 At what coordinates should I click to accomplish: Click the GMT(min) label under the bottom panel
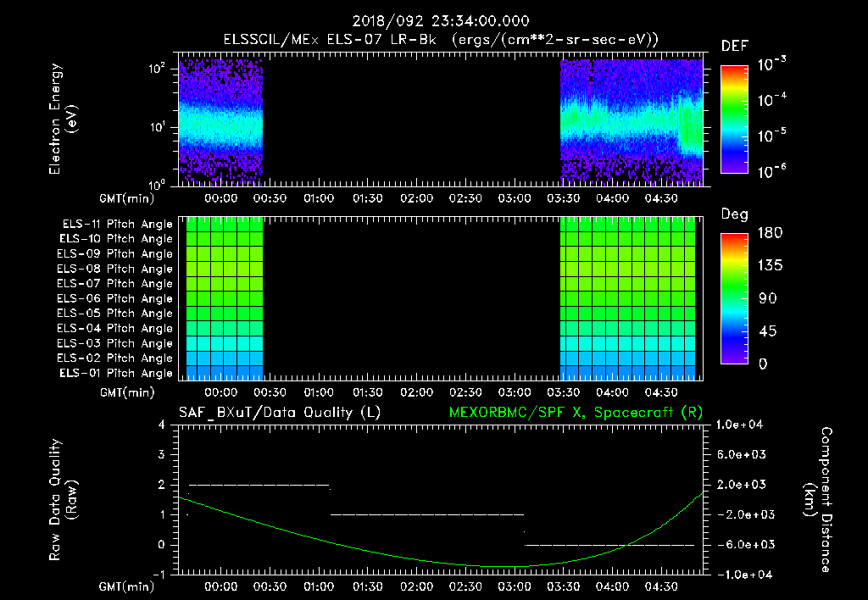[x=127, y=586]
